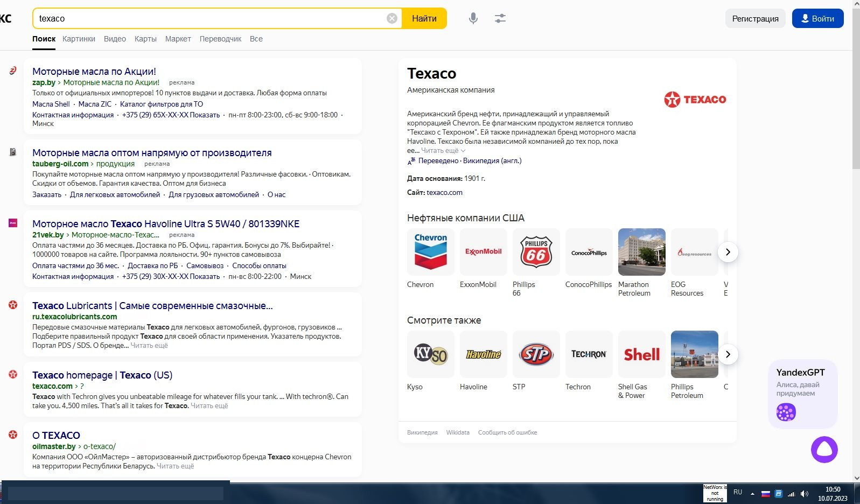Open the EOG Resources card logo
Viewport: 860px width, 504px height.
(695, 252)
